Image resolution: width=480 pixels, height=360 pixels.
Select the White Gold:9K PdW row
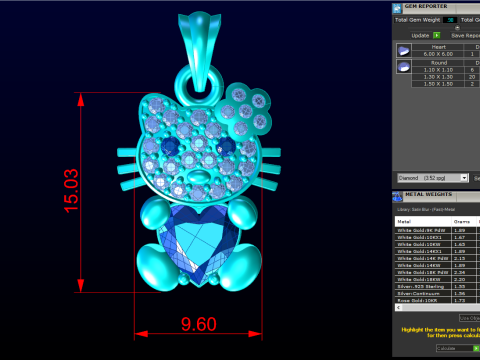pyautogui.click(x=437, y=230)
